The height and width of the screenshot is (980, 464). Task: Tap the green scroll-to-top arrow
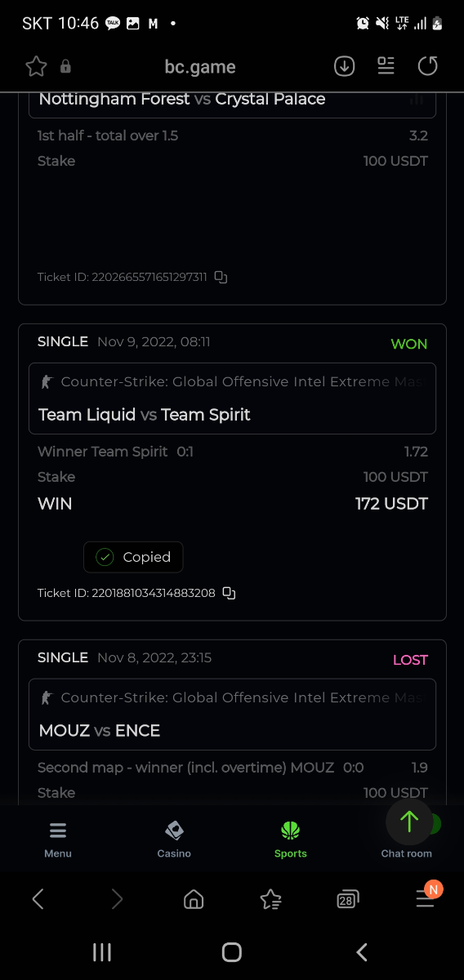pyautogui.click(x=409, y=821)
